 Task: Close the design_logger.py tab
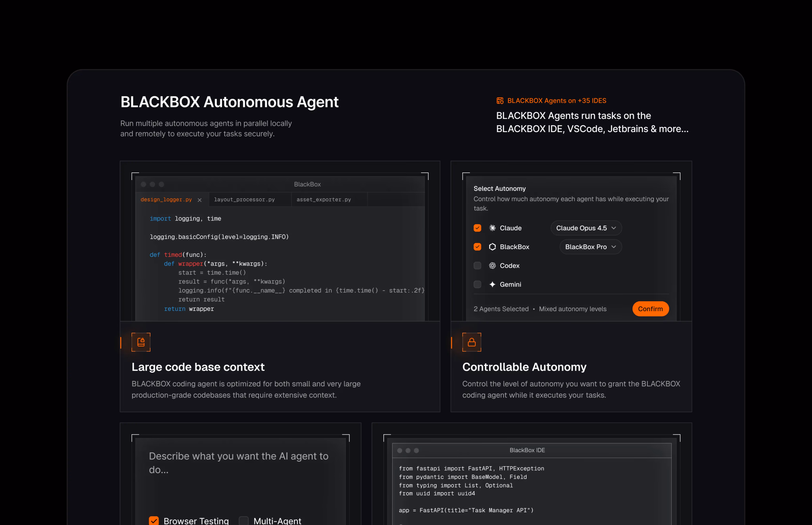199,200
